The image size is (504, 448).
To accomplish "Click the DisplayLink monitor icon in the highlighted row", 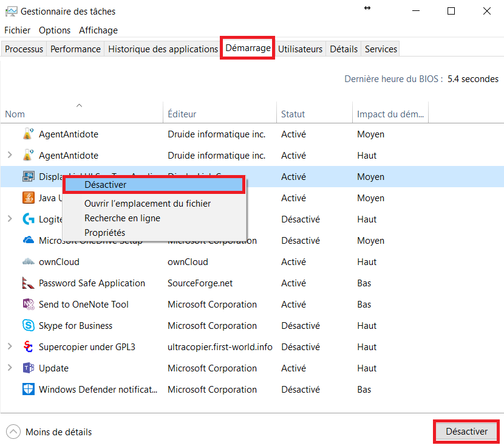I will [29, 176].
